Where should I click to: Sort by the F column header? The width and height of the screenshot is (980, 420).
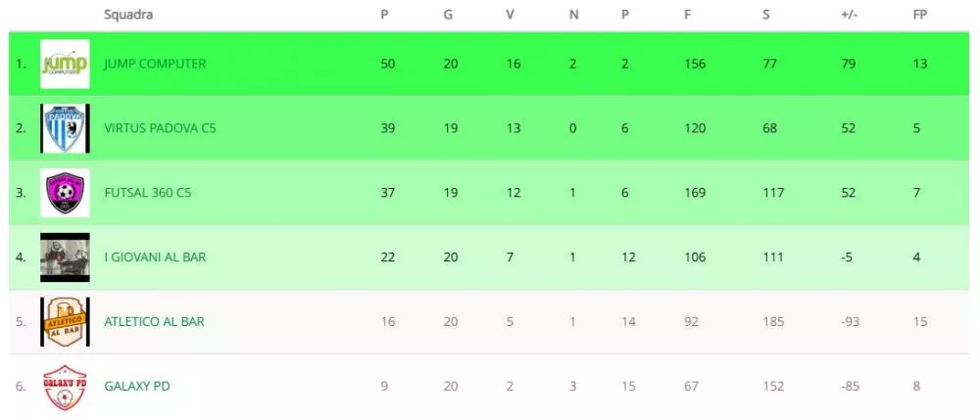(688, 15)
